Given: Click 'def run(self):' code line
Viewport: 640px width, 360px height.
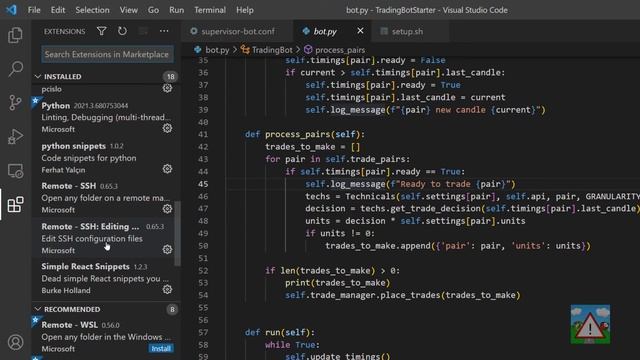Looking at the screenshot, I should pyautogui.click(x=280, y=332).
